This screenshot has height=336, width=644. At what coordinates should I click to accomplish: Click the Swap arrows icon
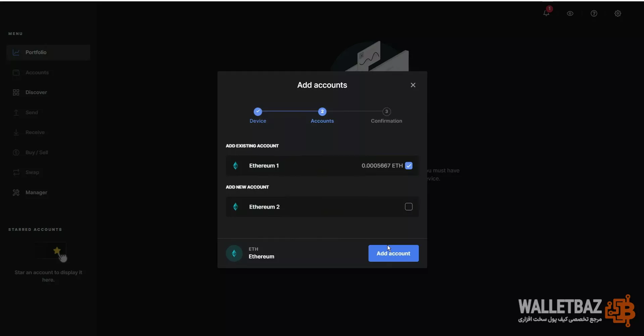click(x=16, y=172)
